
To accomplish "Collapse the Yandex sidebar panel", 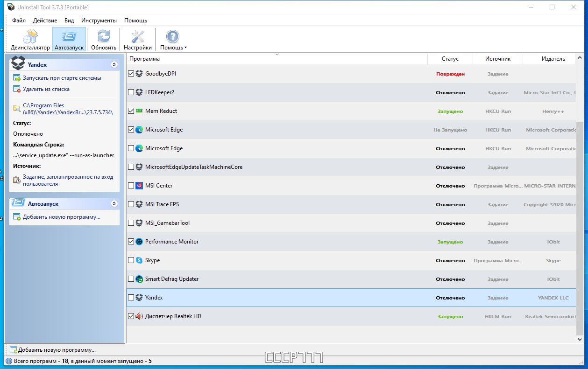I will pyautogui.click(x=114, y=65).
